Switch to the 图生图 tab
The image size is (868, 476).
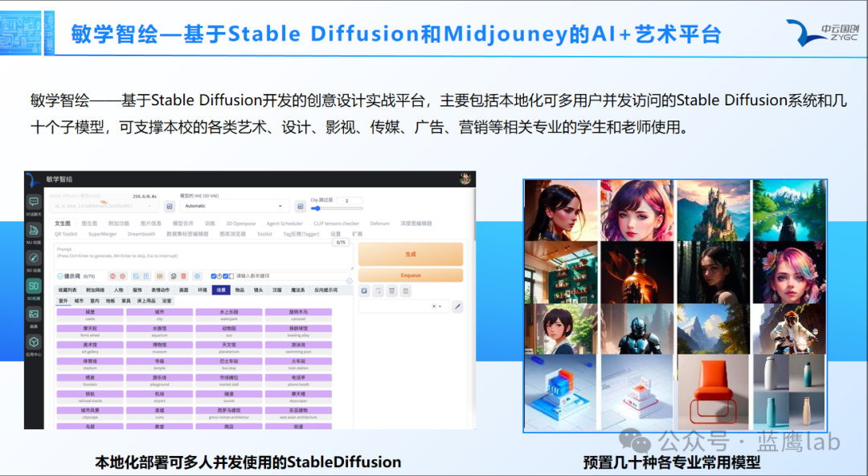[89, 224]
